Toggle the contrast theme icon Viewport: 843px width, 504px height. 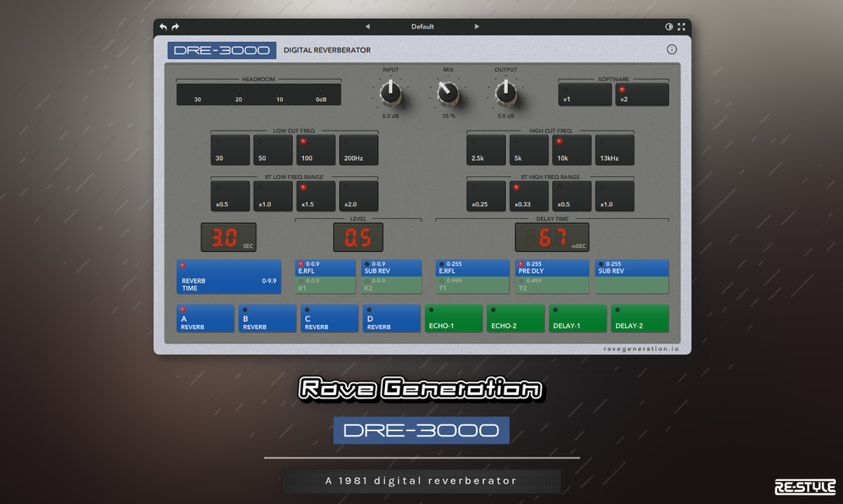(669, 27)
